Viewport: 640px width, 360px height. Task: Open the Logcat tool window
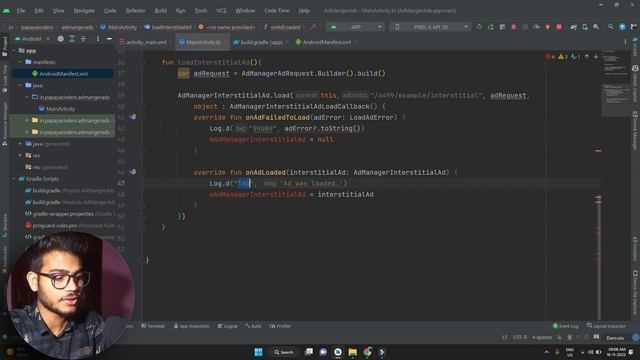[227, 326]
